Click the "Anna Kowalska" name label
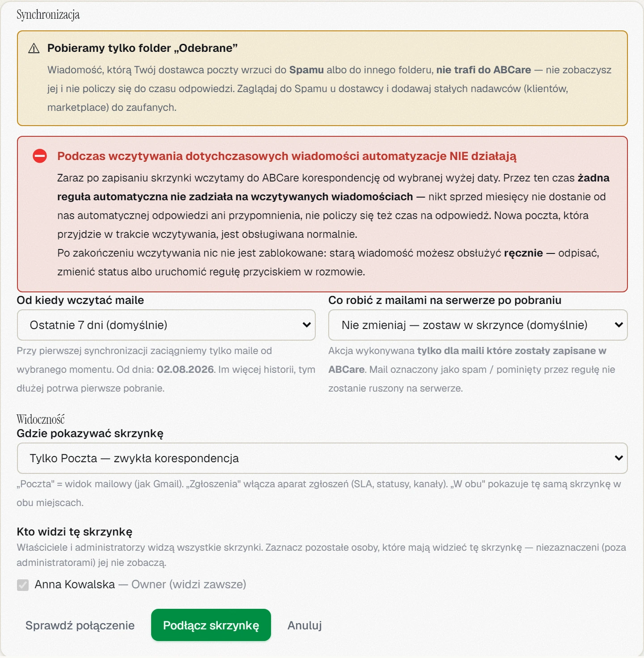The width and height of the screenshot is (644, 658). coord(75,584)
